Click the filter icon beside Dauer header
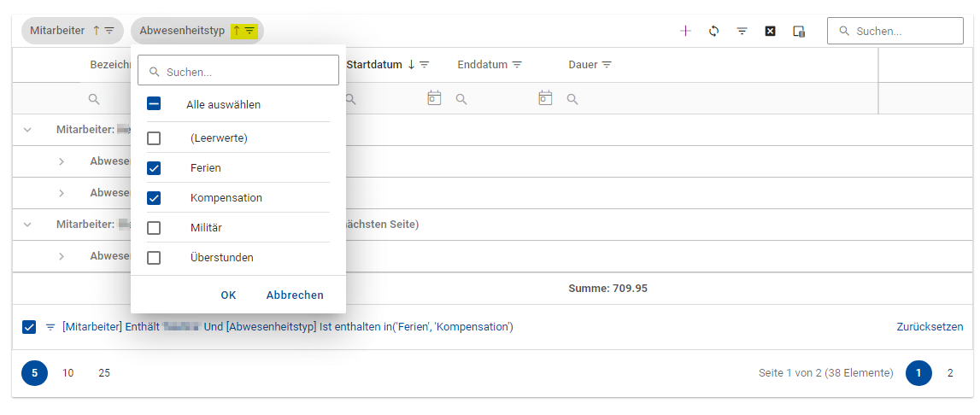980x415 pixels. [x=607, y=65]
